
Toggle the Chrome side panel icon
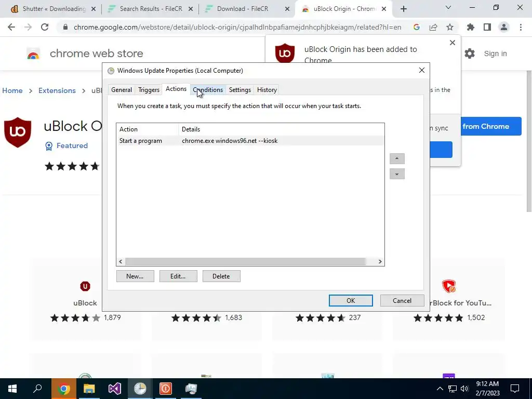[487, 27]
